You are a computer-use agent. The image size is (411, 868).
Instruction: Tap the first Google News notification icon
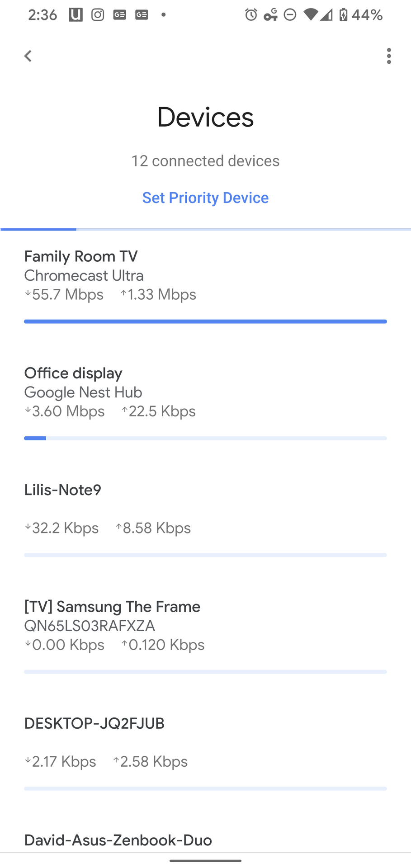coord(120,15)
